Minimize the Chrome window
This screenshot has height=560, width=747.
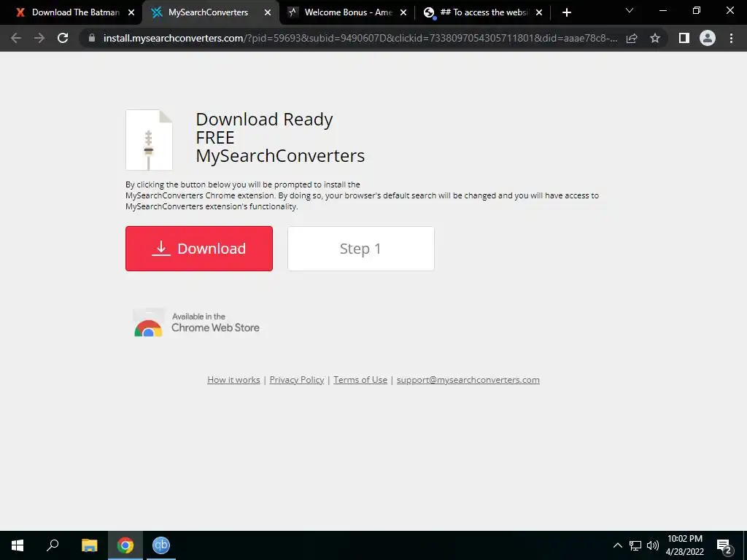click(662, 10)
